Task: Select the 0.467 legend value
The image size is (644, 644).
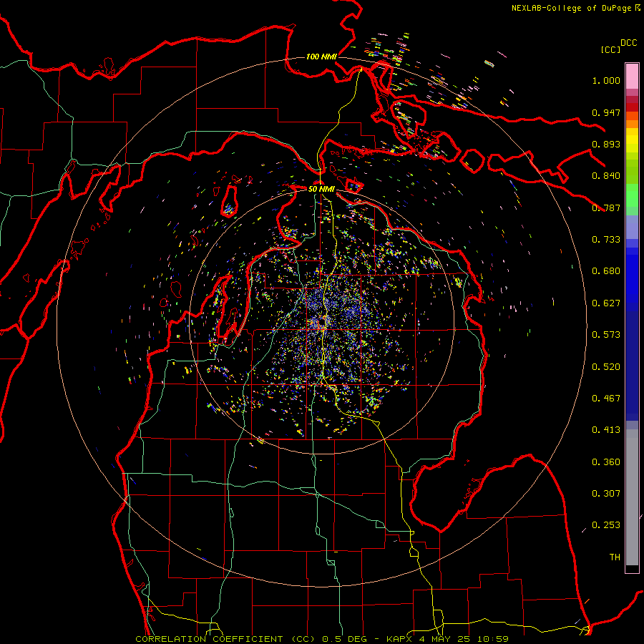Action: 606,399
